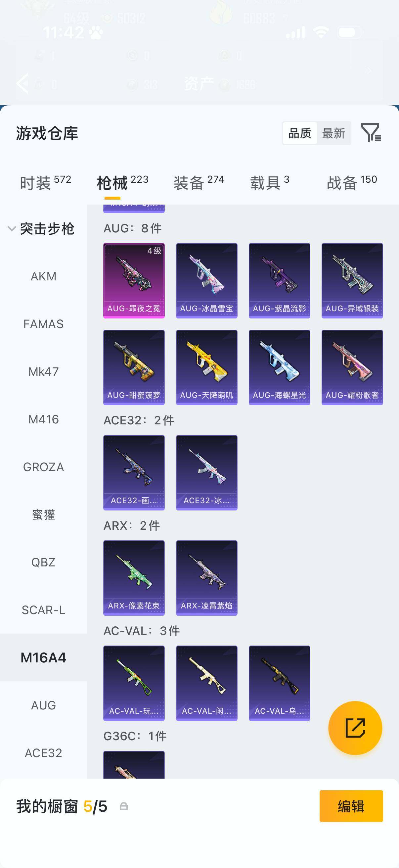Switch sorting to 最新
This screenshot has height=868, width=399.
click(334, 133)
